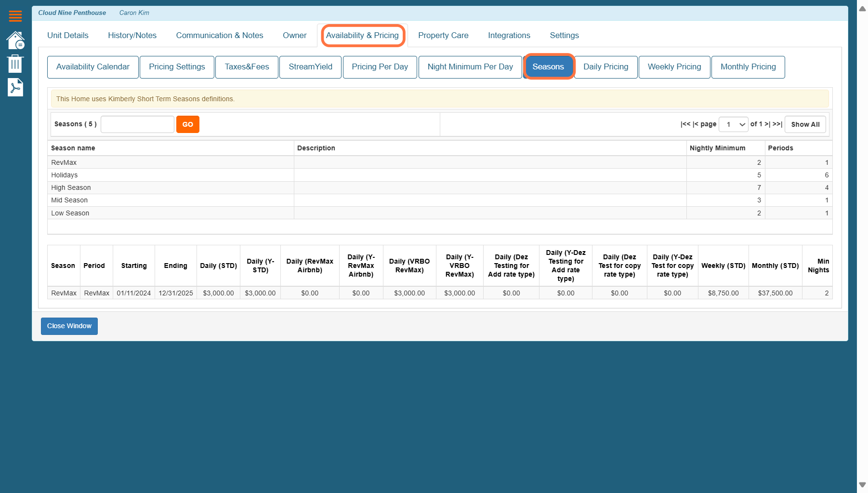Select the Holidays season row
The width and height of the screenshot is (868, 493).
click(x=440, y=175)
